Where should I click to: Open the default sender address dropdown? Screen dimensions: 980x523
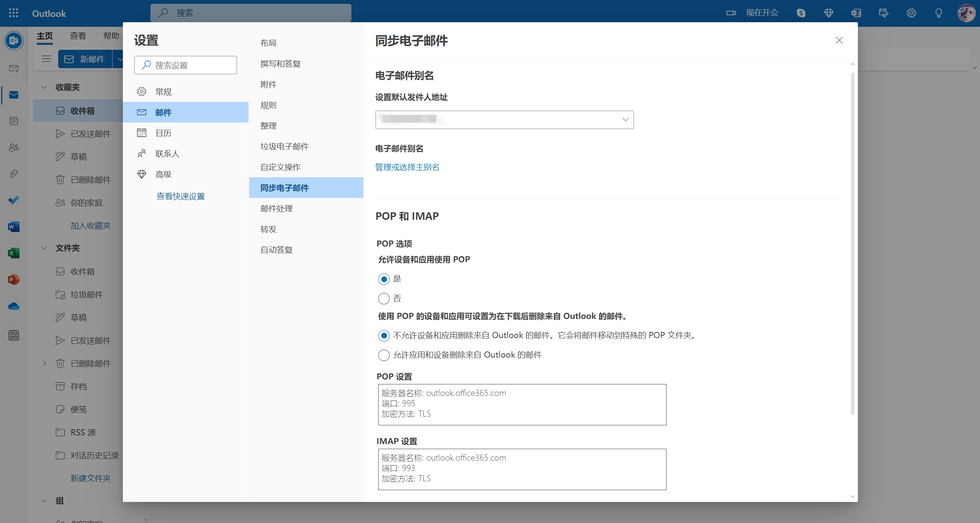coord(505,120)
